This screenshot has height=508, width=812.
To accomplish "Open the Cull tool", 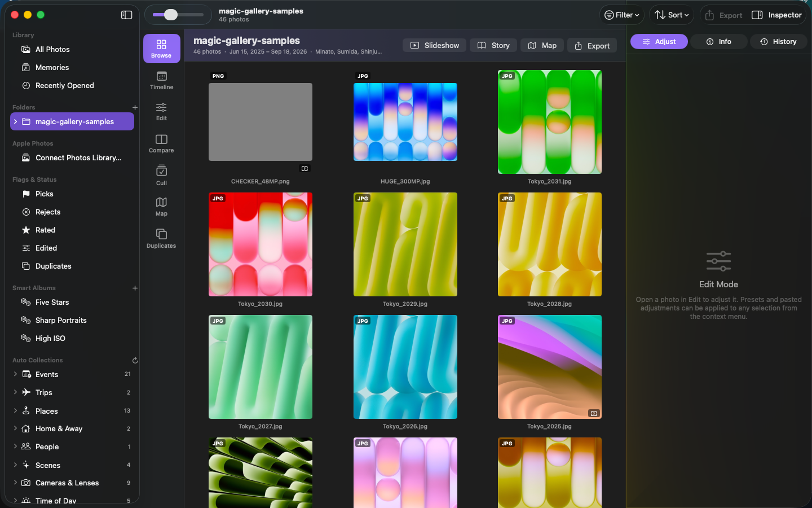I will pos(161,176).
